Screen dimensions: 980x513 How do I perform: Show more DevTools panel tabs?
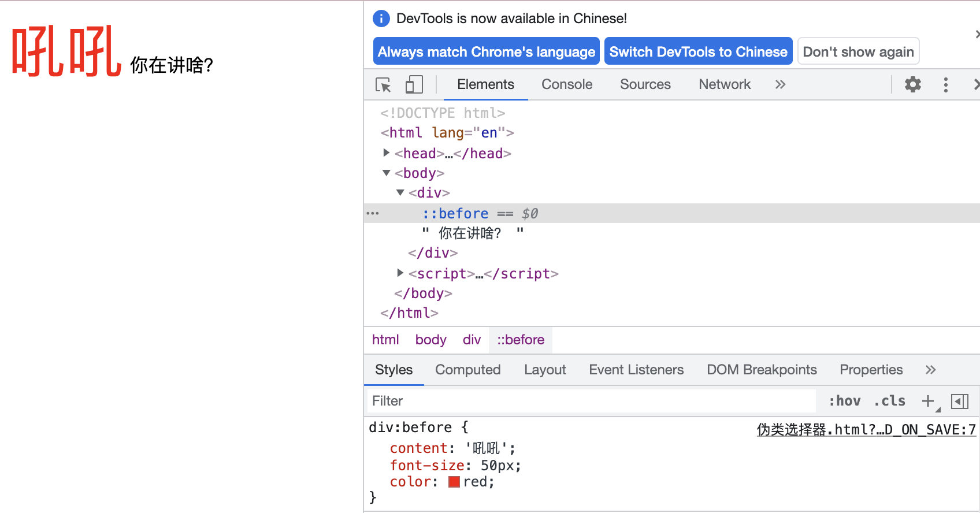[x=780, y=85]
